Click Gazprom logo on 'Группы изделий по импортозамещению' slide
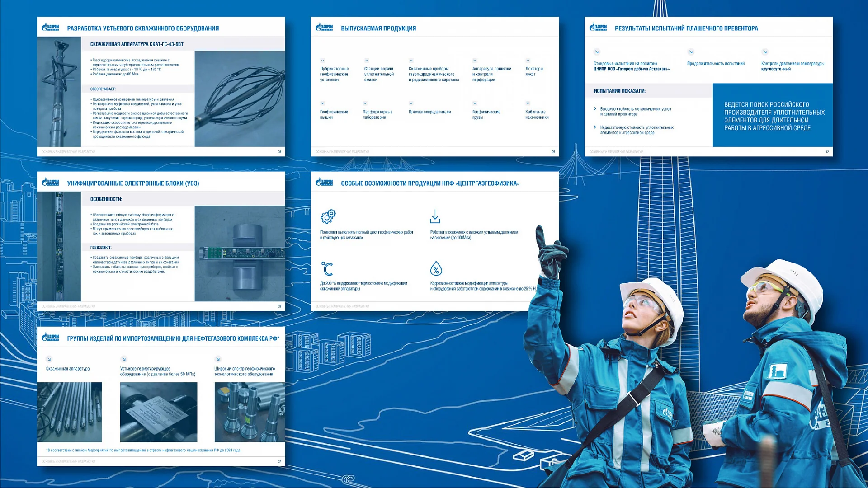Viewport: 868px width, 488px height. (x=50, y=338)
